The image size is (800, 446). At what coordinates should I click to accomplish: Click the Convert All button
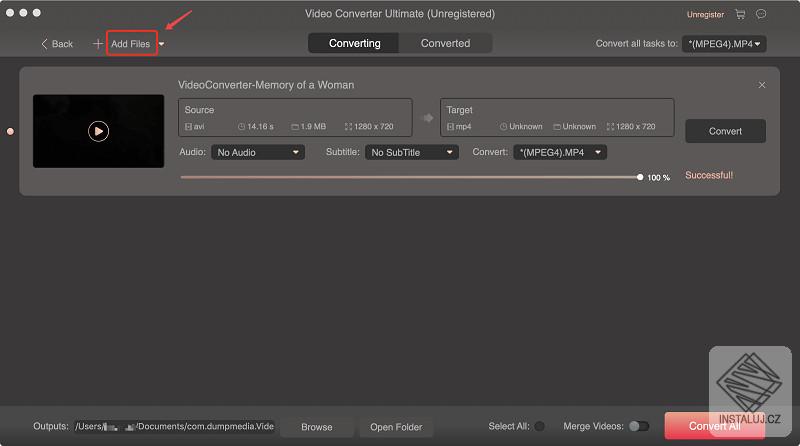click(x=714, y=426)
